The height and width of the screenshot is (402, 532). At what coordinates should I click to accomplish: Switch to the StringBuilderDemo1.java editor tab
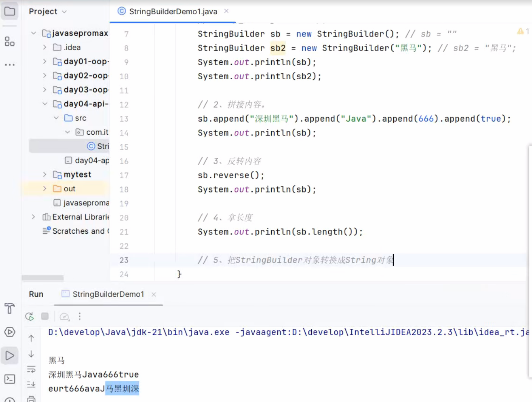(172, 11)
